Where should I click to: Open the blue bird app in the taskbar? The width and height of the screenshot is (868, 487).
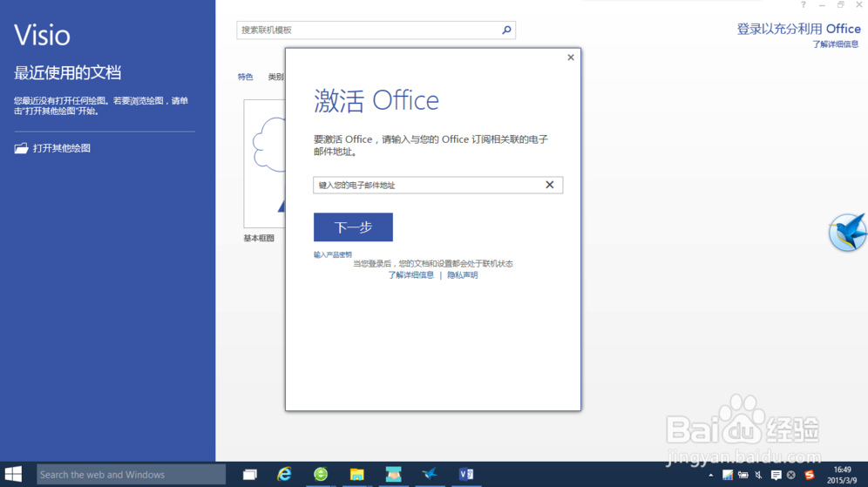(x=430, y=474)
